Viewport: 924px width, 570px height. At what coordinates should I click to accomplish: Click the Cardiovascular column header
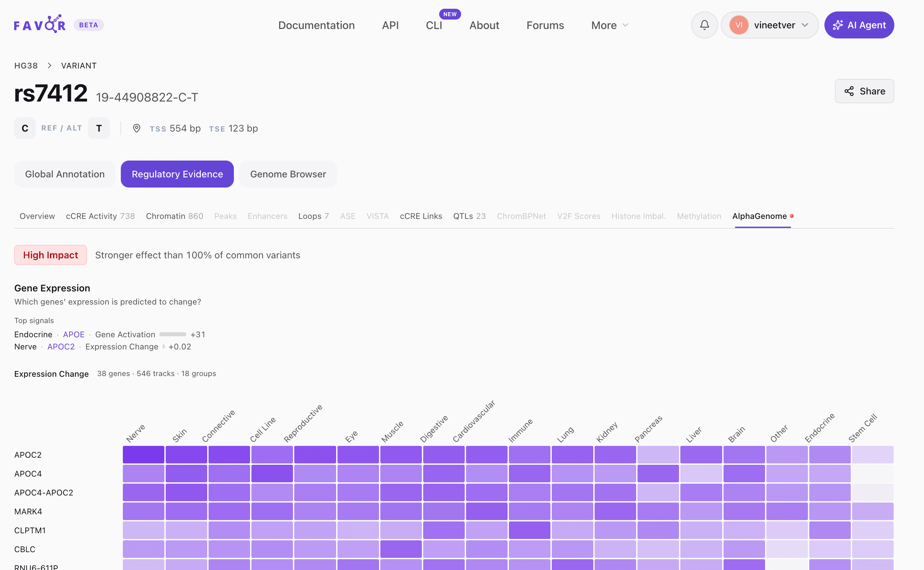pyautogui.click(x=474, y=421)
